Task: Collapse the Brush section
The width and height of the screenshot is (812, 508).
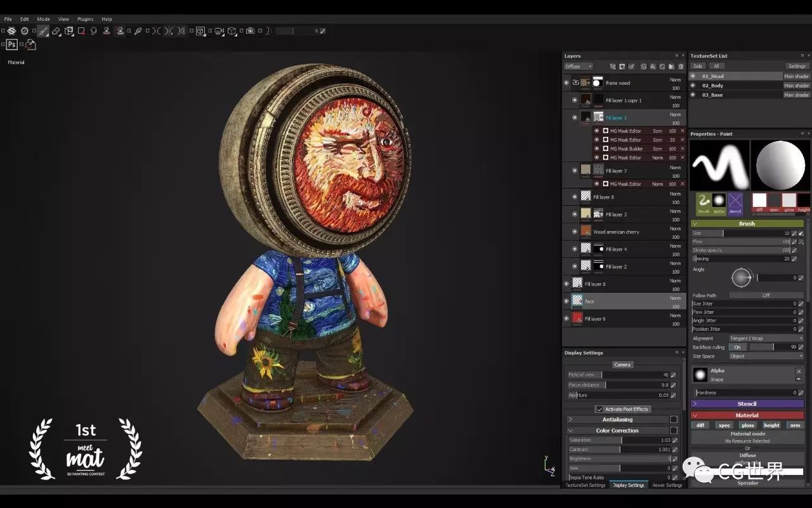Action: (695, 224)
